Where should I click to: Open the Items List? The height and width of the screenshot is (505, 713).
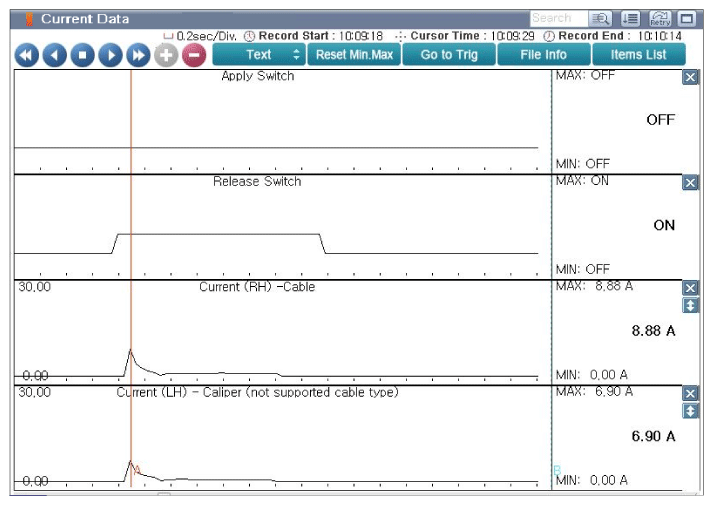click(x=639, y=55)
